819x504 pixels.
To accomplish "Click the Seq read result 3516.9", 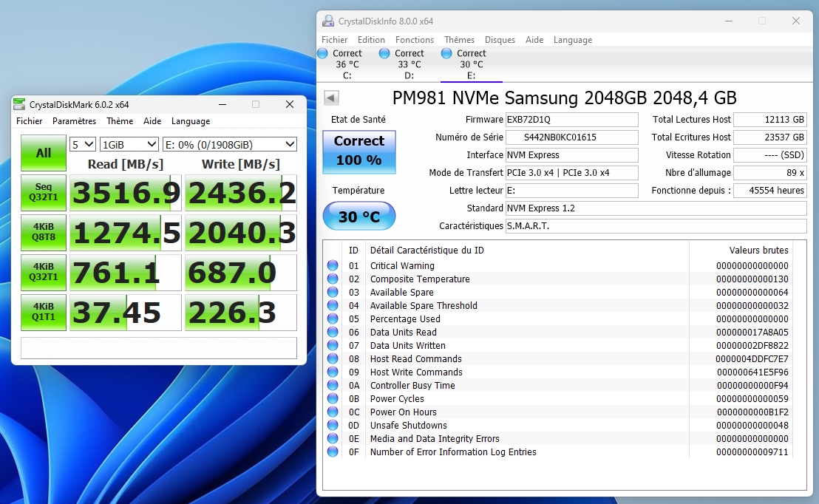I will tap(126, 193).
